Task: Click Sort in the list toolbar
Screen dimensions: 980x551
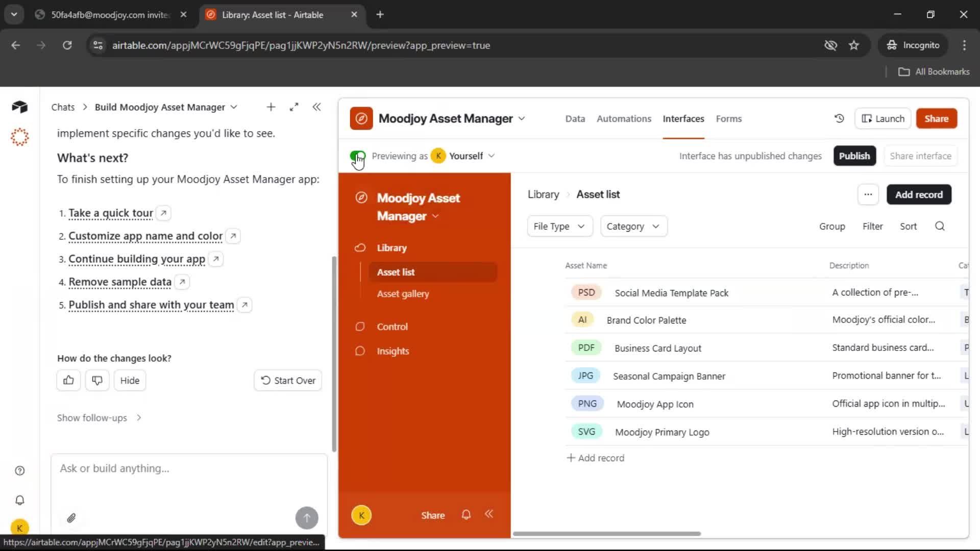Action: (908, 226)
